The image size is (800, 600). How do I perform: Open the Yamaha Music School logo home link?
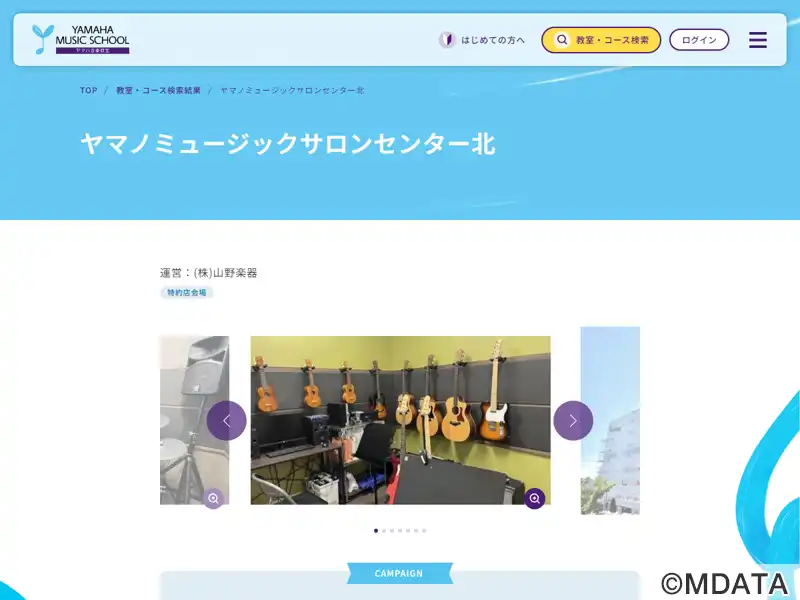(x=81, y=39)
